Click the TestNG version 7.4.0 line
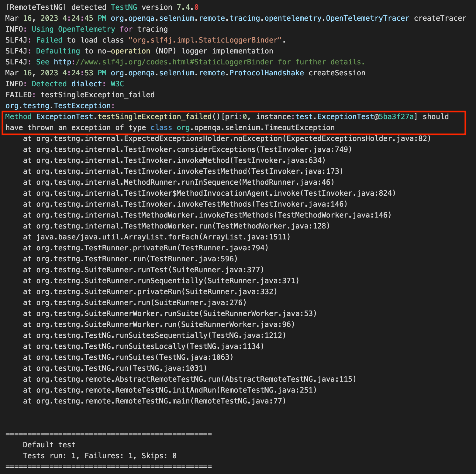Viewport: 476px width, 474px height. (102, 7)
